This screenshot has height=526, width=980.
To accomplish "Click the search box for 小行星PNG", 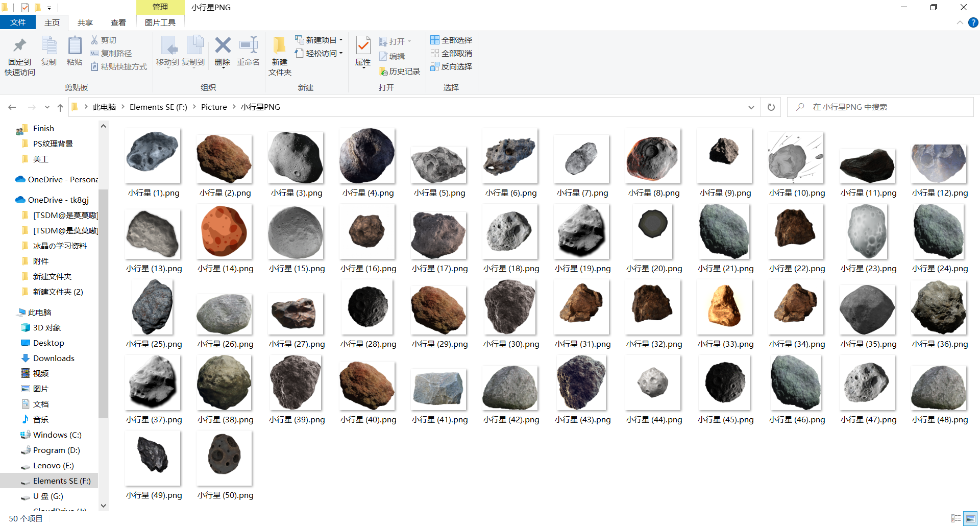I will pyautogui.click(x=880, y=107).
